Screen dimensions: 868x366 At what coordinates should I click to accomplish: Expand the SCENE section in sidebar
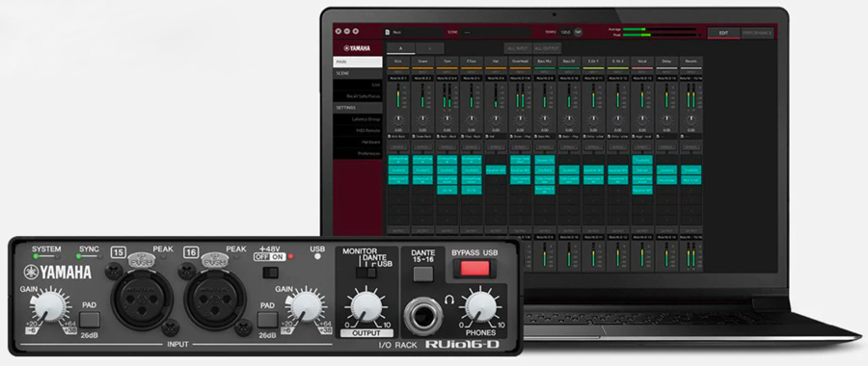click(358, 73)
